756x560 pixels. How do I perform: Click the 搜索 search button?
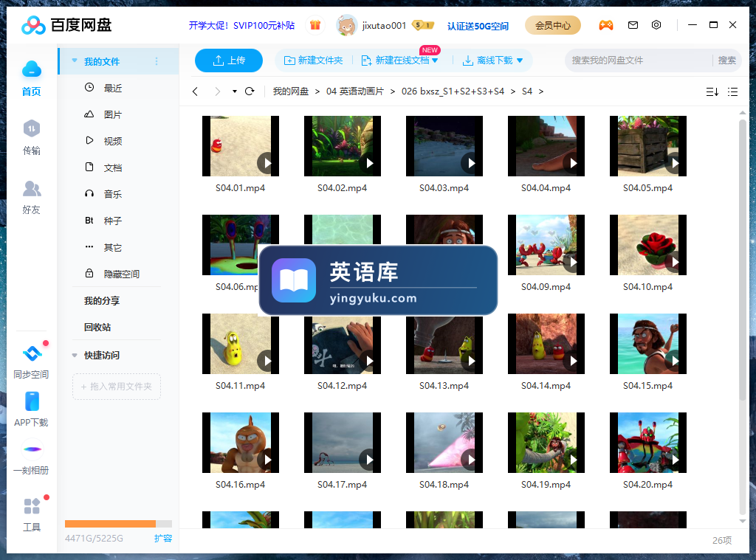coord(726,61)
